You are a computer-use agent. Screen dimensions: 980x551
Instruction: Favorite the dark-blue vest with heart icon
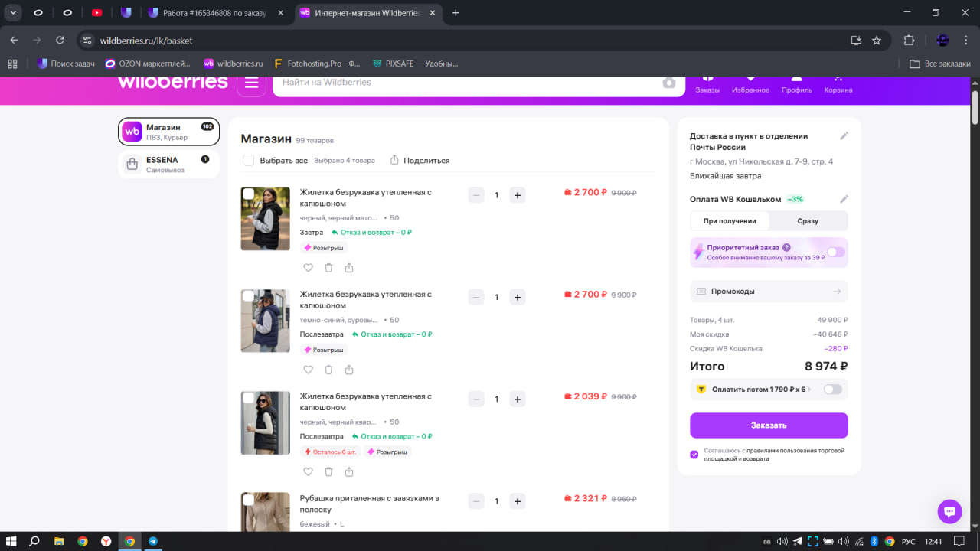click(309, 370)
